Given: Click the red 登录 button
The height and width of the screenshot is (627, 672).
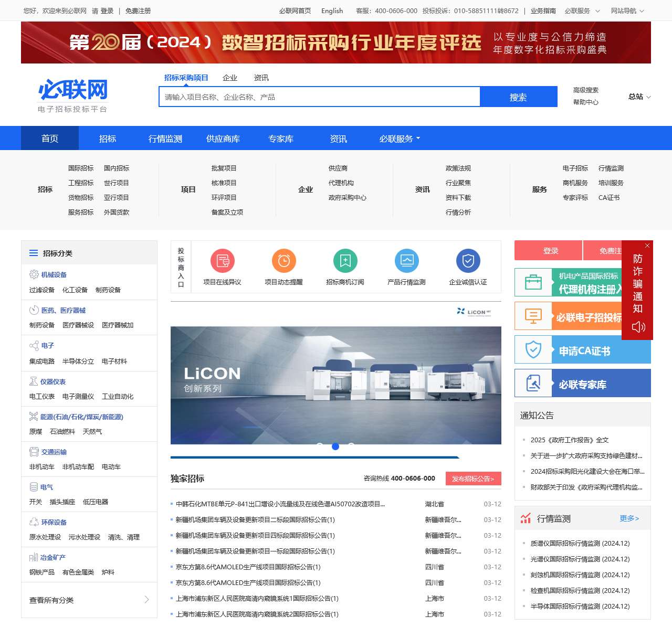Looking at the screenshot, I should tap(548, 250).
